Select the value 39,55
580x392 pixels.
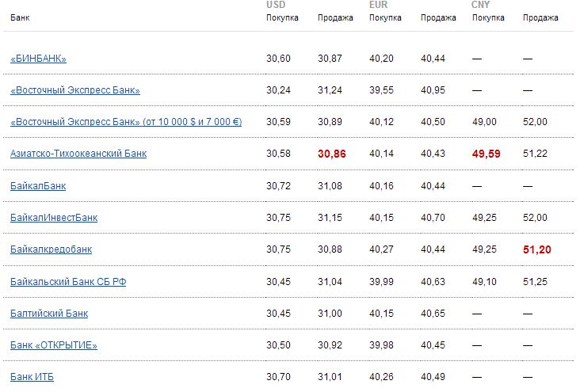(x=381, y=90)
